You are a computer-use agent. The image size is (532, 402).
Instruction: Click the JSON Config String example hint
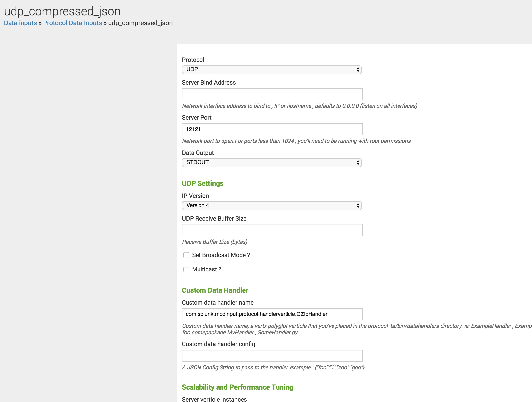point(273,367)
